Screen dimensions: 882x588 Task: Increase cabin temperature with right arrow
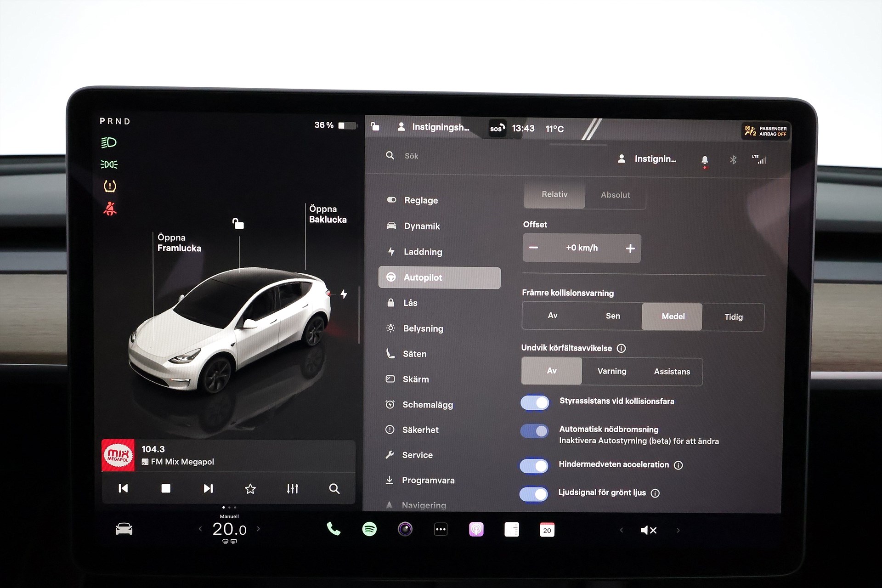click(258, 529)
